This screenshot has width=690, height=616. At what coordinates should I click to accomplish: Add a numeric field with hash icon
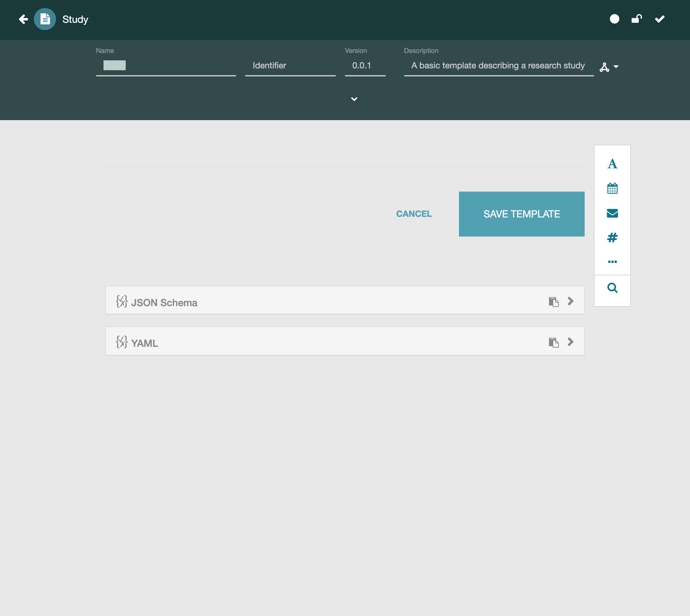[x=612, y=237]
